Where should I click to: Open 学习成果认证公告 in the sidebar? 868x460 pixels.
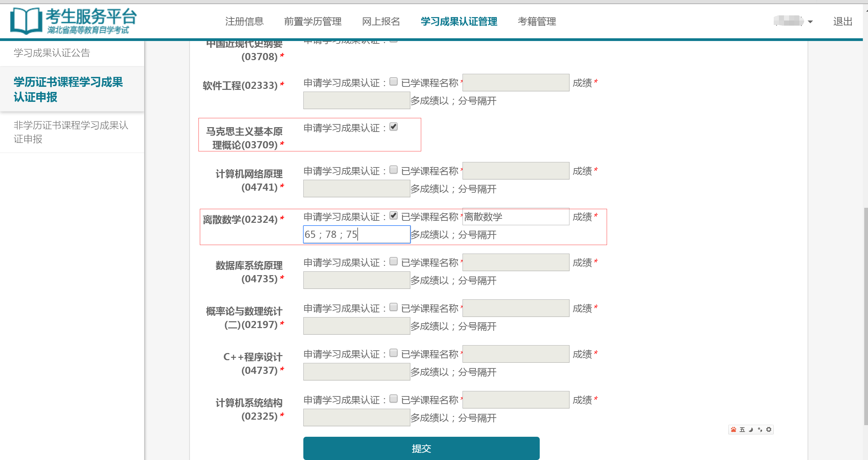pos(51,53)
